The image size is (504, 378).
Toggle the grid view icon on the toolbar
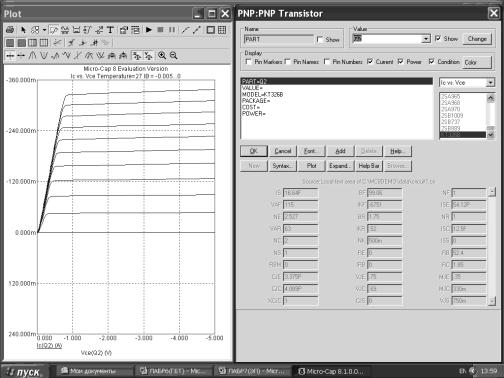point(222,30)
